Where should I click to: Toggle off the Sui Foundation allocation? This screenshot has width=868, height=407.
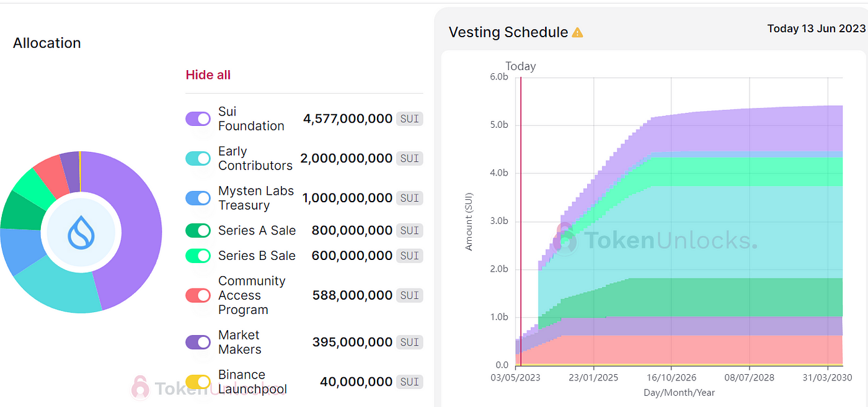point(198,119)
